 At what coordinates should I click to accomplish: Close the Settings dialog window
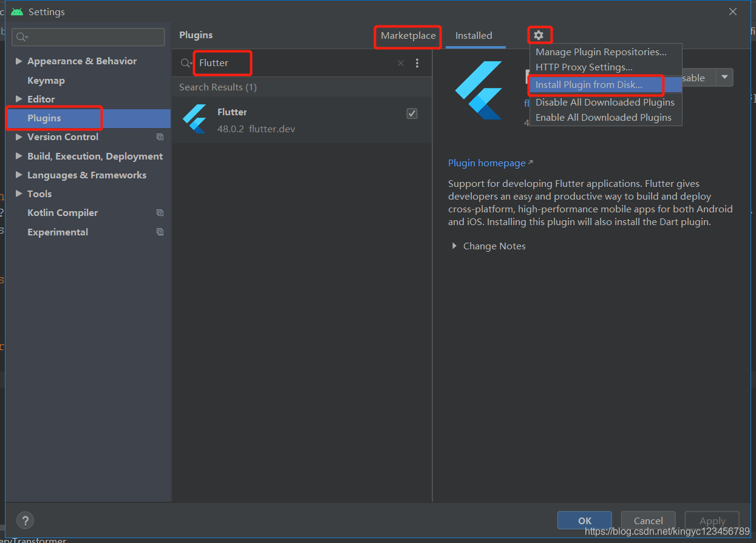coord(733,12)
